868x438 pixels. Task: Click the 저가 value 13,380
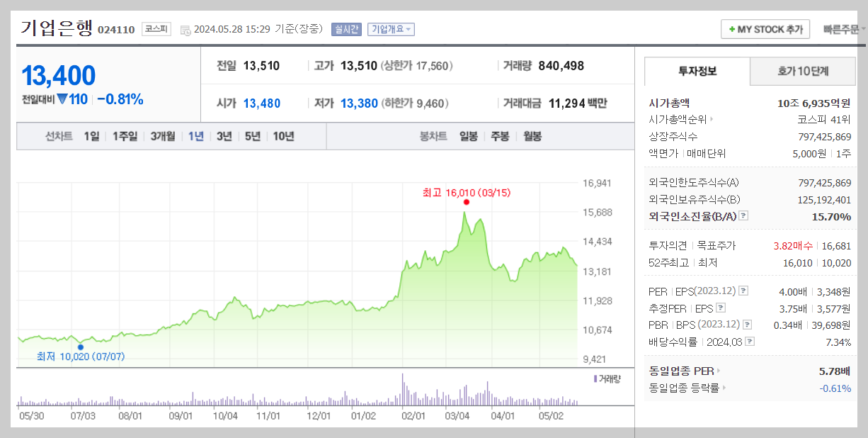pyautogui.click(x=359, y=103)
